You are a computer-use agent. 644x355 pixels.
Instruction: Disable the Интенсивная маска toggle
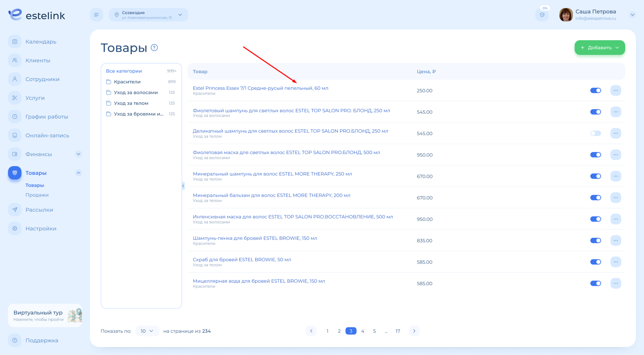tap(596, 219)
